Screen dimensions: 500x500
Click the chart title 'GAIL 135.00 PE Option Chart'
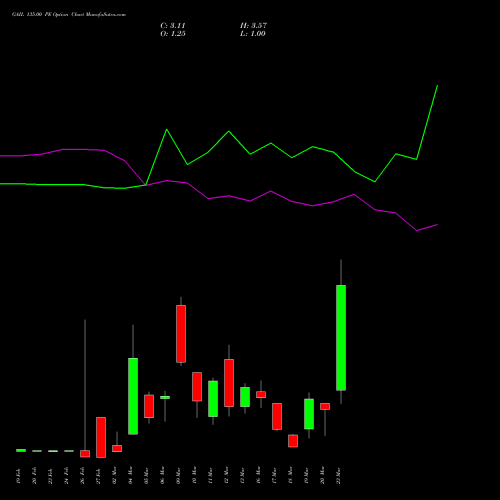pos(47,15)
